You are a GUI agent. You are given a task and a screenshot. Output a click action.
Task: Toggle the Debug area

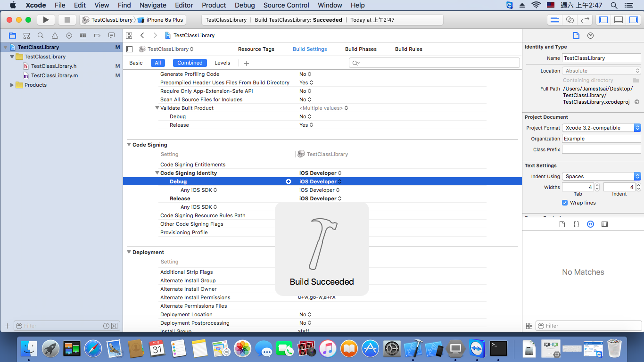(619, 20)
